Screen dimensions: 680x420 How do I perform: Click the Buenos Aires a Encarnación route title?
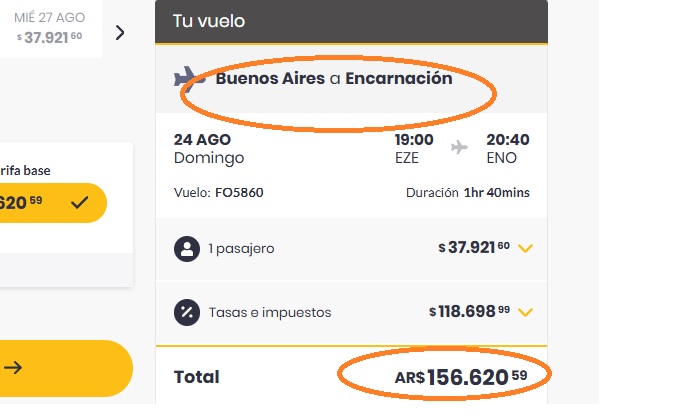[x=334, y=79]
